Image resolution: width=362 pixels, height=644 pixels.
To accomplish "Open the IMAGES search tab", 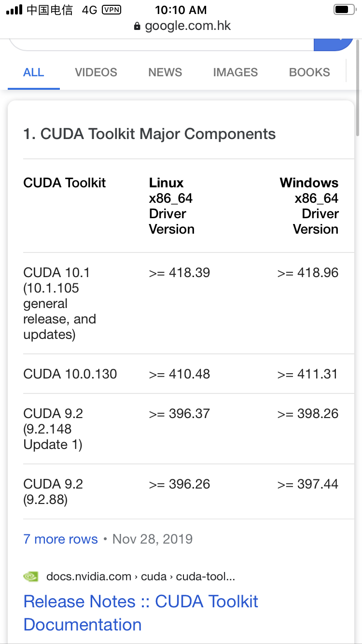I will click(x=235, y=72).
